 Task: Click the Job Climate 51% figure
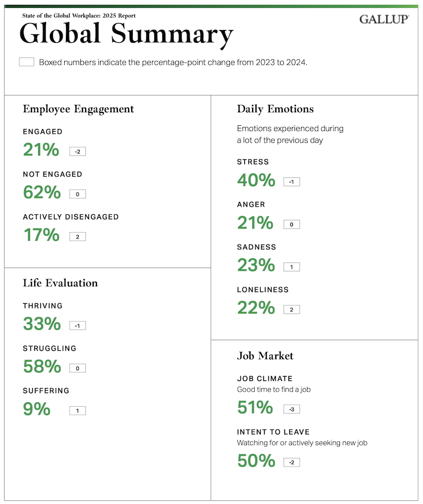(255, 408)
